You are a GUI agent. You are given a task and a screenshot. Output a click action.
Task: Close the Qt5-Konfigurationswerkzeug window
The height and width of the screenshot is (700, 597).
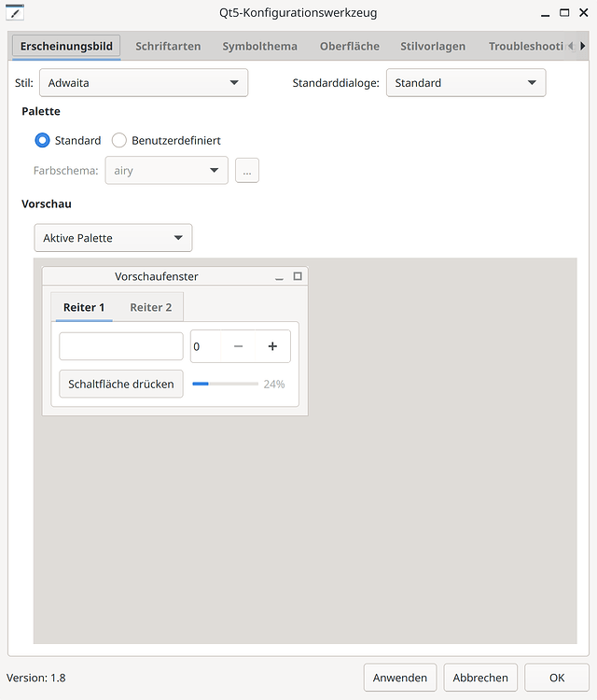584,12
